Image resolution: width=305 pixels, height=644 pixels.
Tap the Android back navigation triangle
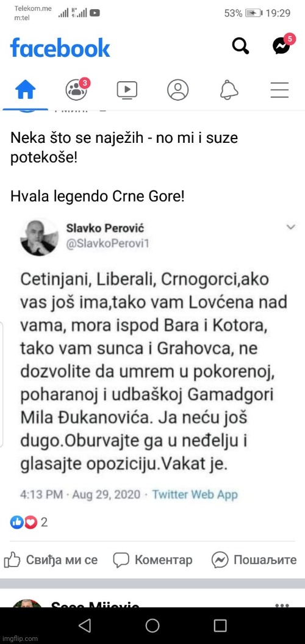click(85, 626)
